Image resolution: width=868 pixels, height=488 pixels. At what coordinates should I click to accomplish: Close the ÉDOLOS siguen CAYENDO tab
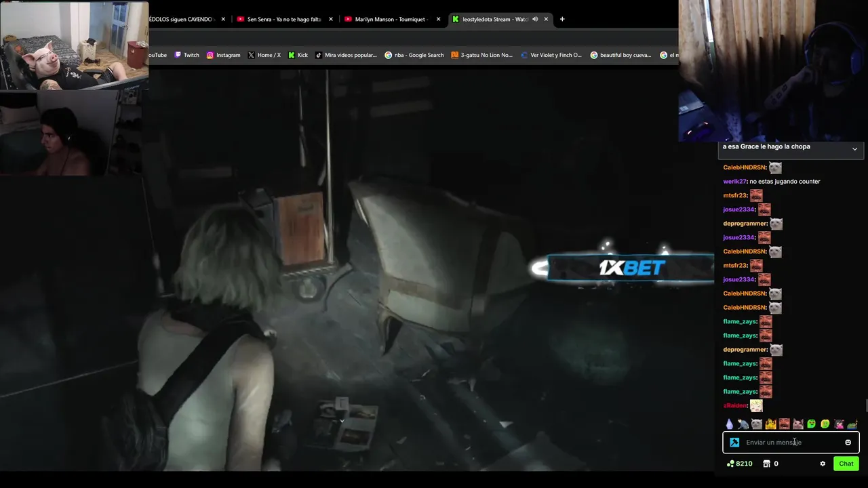(x=223, y=19)
